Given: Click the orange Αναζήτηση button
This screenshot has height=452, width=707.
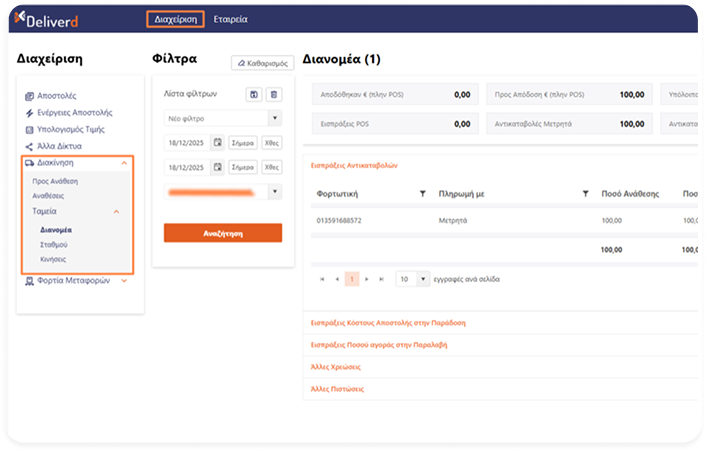Looking at the screenshot, I should [223, 233].
